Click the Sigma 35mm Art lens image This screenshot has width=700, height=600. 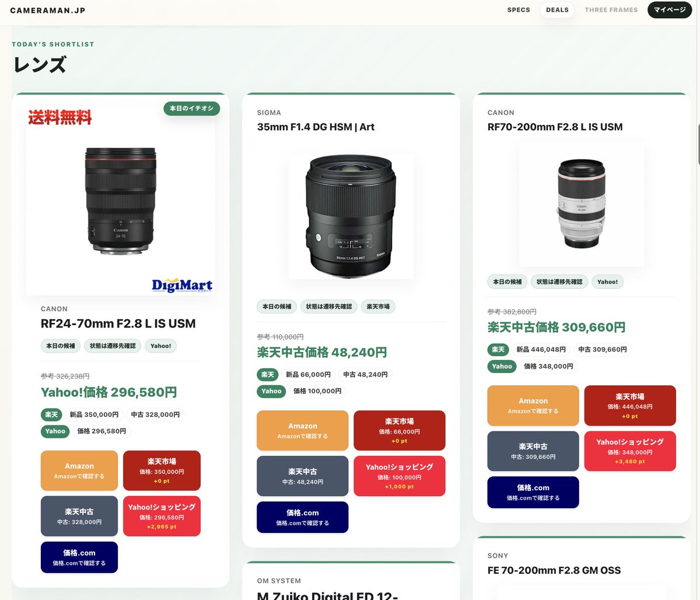click(x=351, y=216)
